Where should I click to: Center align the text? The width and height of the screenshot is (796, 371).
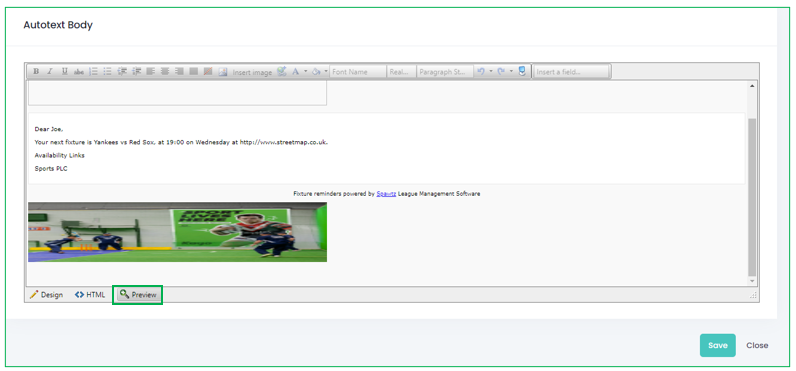coord(165,72)
